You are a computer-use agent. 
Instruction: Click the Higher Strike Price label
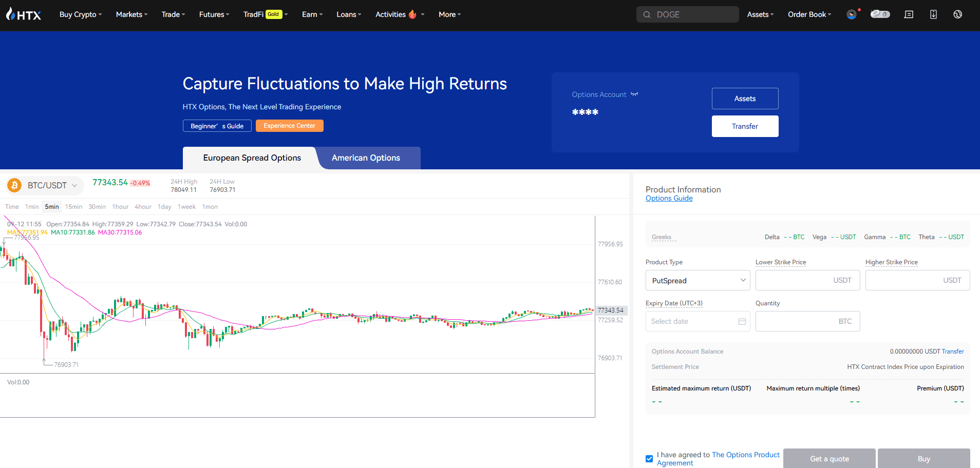892,262
